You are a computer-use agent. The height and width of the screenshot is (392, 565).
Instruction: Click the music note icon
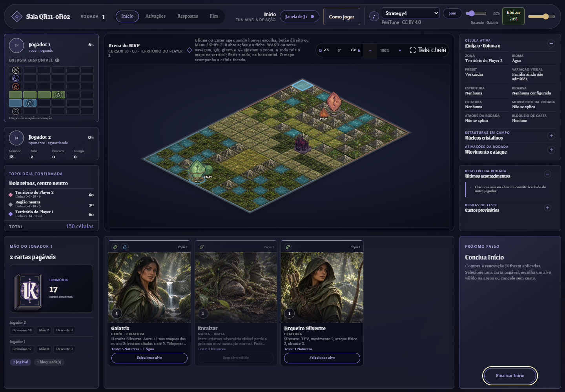click(x=374, y=16)
